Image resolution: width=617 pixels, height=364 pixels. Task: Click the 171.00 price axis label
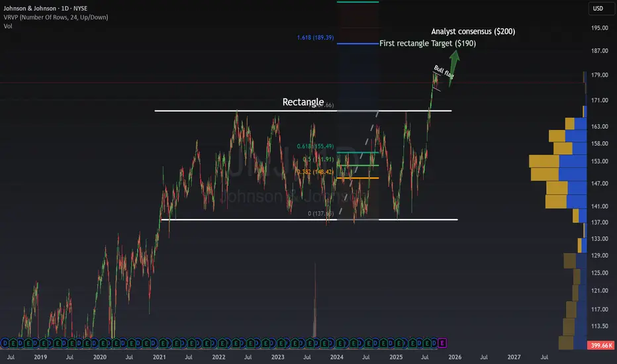pyautogui.click(x=599, y=101)
